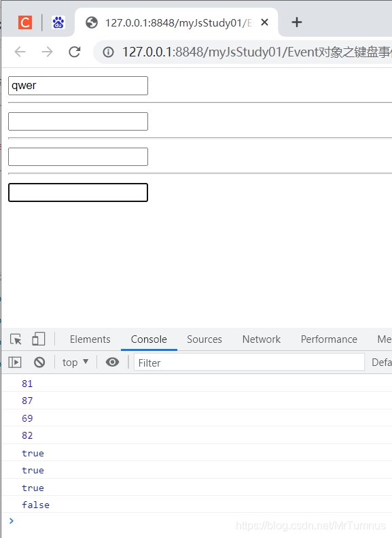Click the console input prompt arrow
This screenshot has height=538, width=392.
click(x=12, y=521)
